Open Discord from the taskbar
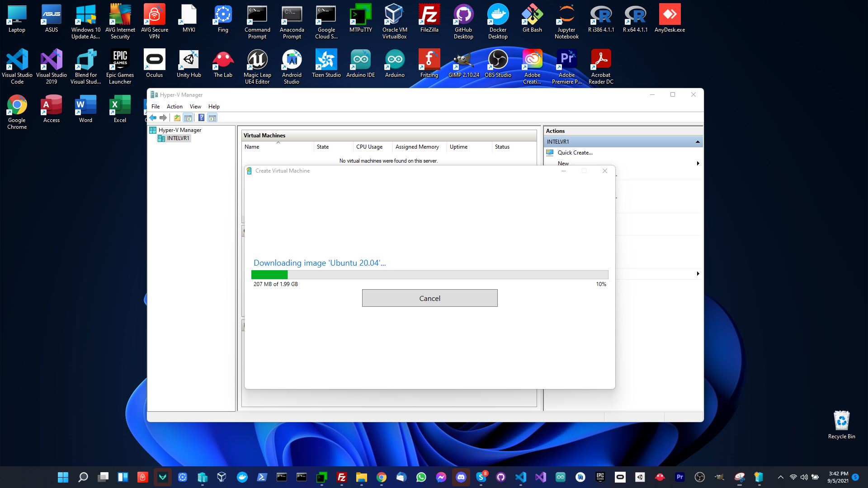This screenshot has height=488, width=868. pyautogui.click(x=461, y=477)
